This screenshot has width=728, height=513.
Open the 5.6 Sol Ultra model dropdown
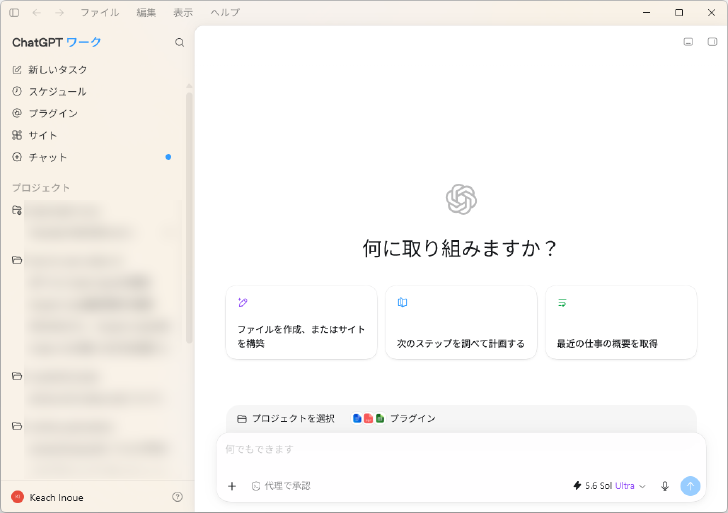click(x=609, y=486)
